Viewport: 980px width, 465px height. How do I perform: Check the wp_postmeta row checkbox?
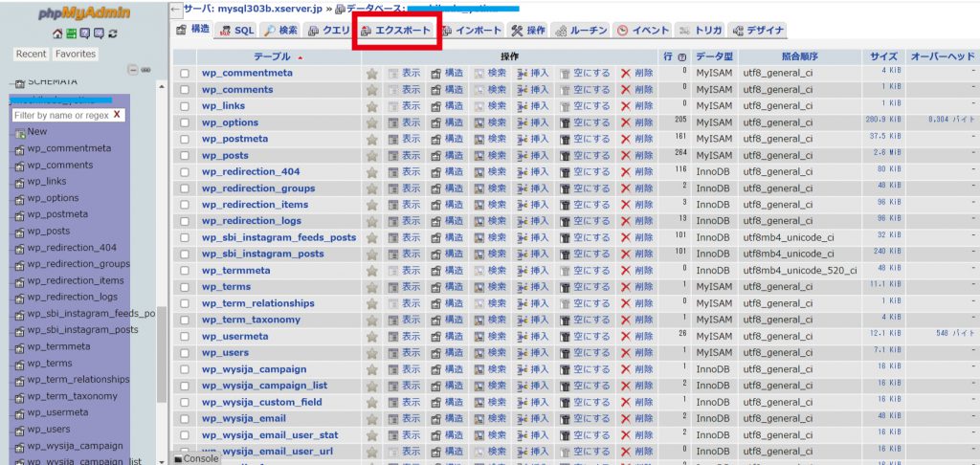185,140
